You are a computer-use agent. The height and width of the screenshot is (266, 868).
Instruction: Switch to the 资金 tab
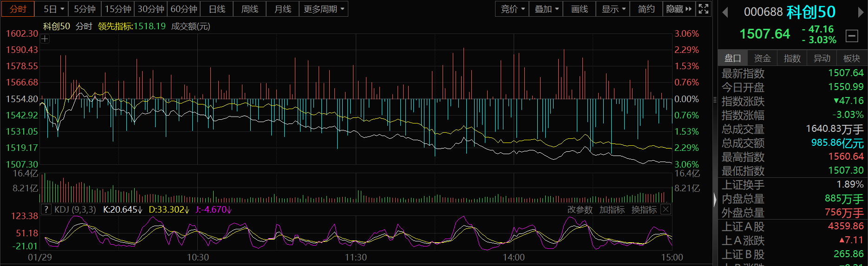point(762,58)
